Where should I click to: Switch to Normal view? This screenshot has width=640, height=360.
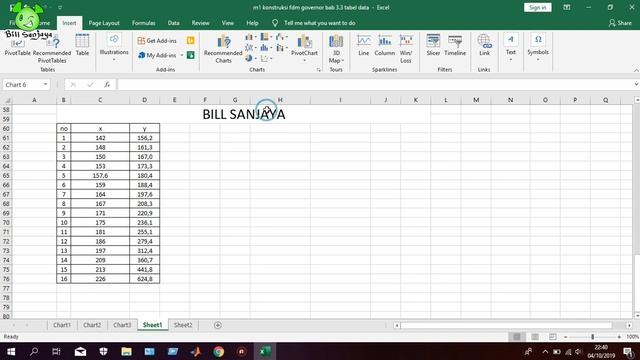(x=516, y=337)
